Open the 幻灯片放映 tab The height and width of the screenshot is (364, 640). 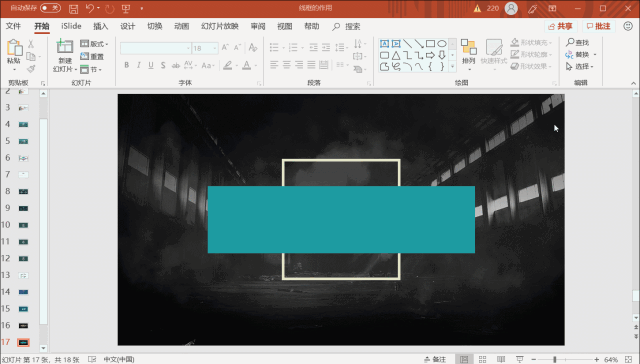point(220,26)
